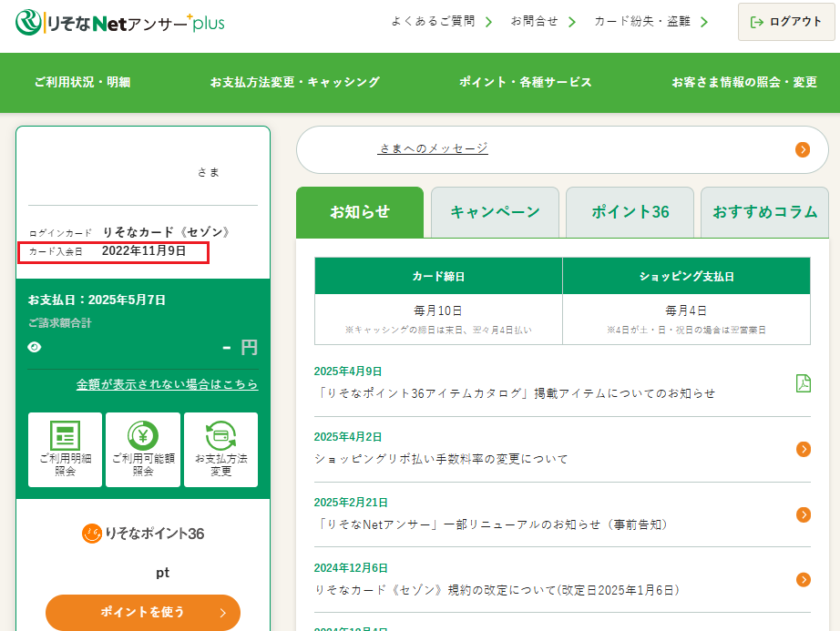Click りそなポイント36 smiley logo
840x631 pixels.
point(92,533)
